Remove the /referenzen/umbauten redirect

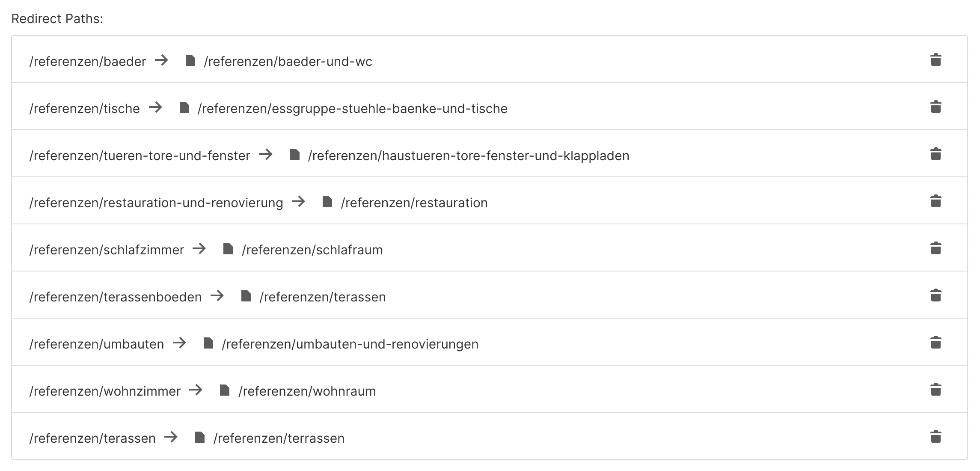[935, 343]
